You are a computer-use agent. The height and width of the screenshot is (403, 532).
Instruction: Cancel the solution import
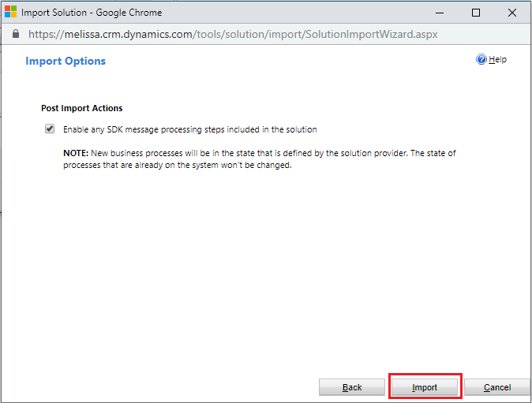pos(496,387)
